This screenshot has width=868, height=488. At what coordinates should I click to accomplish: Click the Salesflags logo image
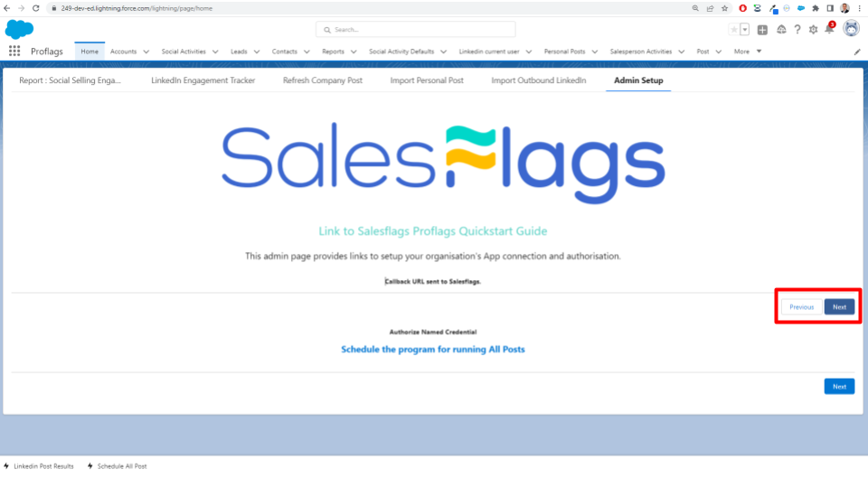(443, 164)
